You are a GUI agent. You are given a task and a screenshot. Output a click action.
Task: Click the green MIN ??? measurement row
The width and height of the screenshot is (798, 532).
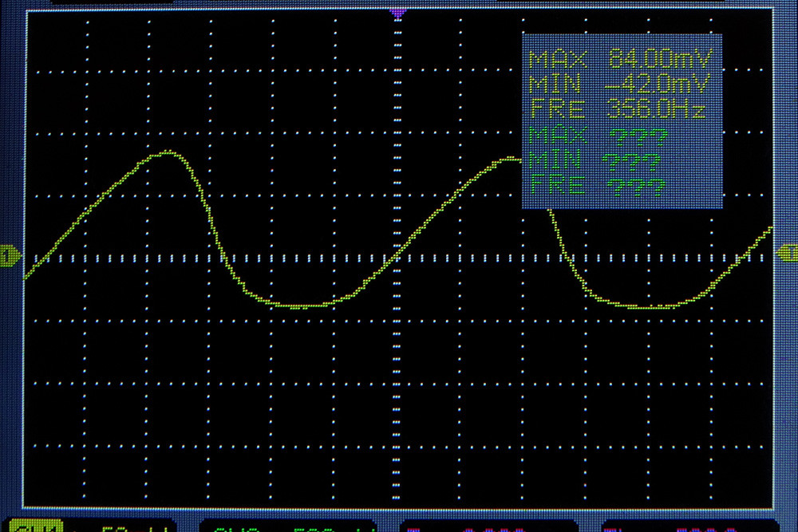tap(596, 161)
